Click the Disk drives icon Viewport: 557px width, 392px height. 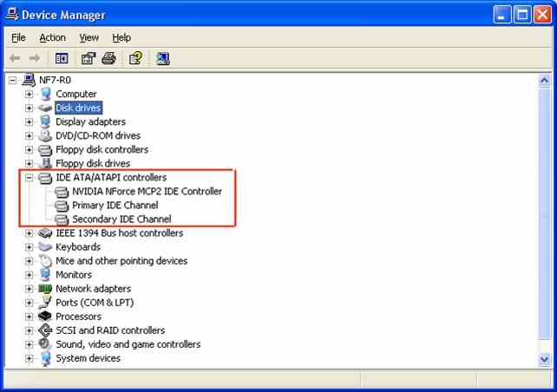(45, 108)
